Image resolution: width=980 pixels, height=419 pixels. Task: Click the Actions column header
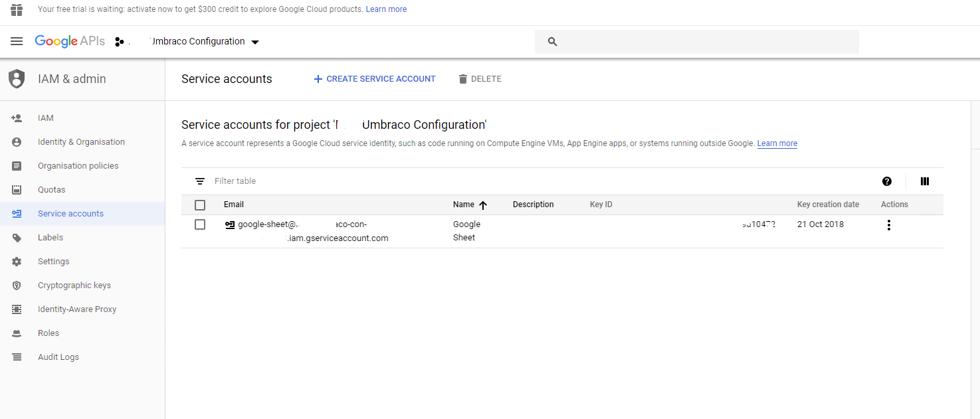894,205
